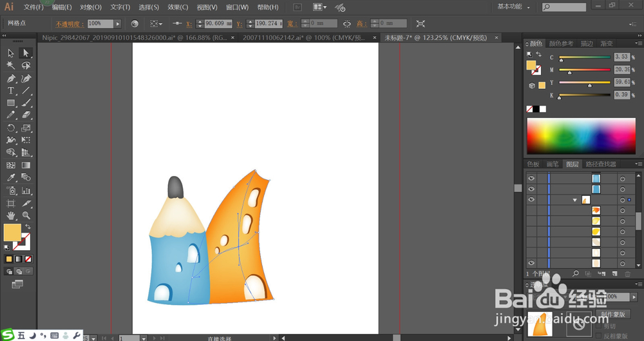Select the Column Graph tool
Viewport: 644px width, 341px height.
(26, 190)
